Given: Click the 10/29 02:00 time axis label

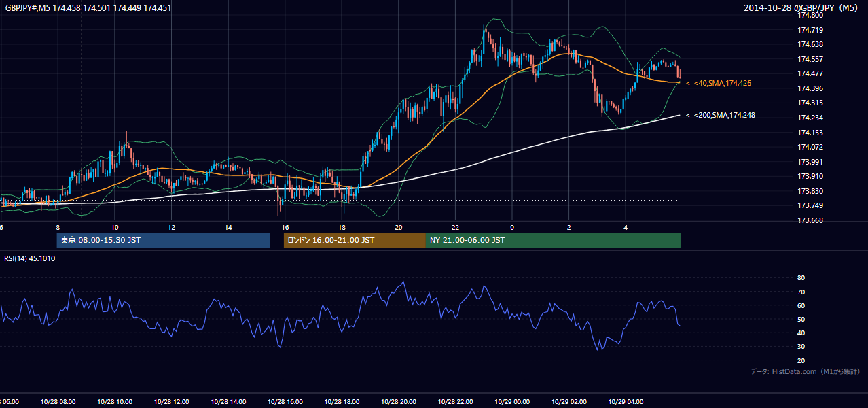Looking at the screenshot, I should (568, 401).
